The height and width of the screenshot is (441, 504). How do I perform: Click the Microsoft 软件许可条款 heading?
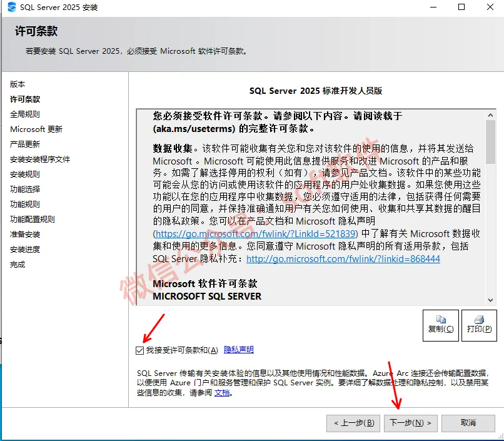pyautogui.click(x=205, y=284)
